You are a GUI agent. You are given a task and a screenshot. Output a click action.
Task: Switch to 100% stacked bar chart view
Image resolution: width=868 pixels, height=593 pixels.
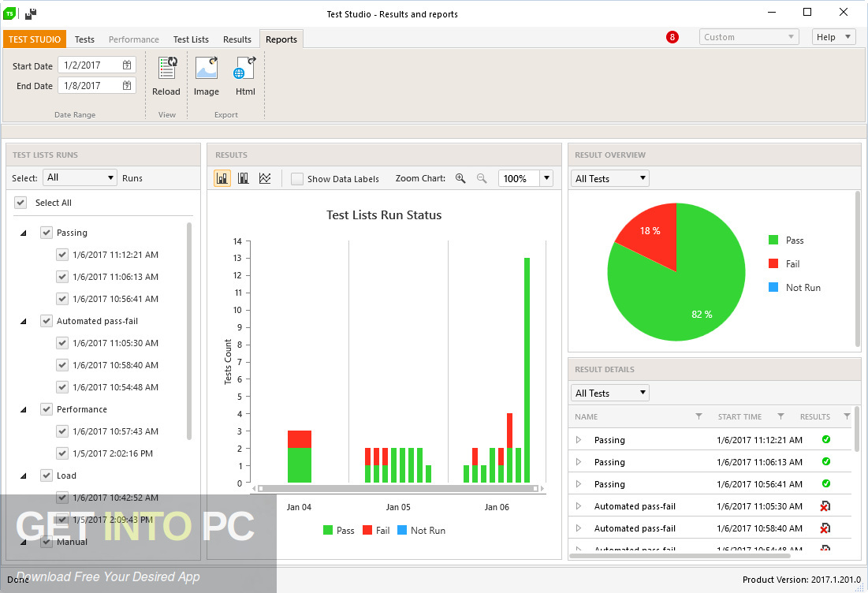tap(243, 178)
